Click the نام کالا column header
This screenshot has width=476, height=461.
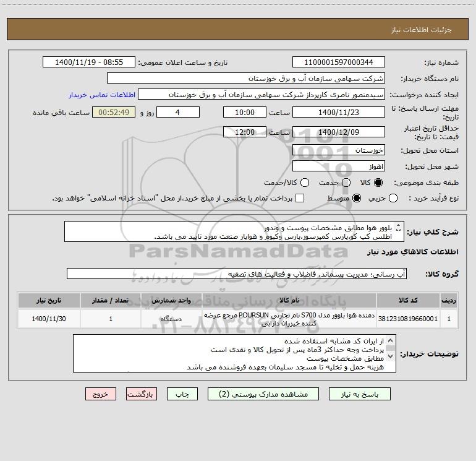click(x=289, y=301)
